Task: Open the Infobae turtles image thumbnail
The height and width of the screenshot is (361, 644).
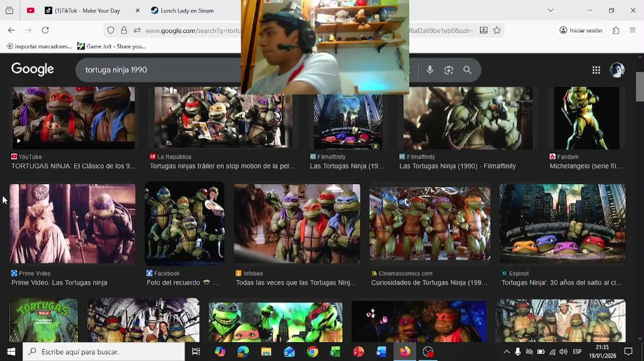Action: [x=297, y=224]
